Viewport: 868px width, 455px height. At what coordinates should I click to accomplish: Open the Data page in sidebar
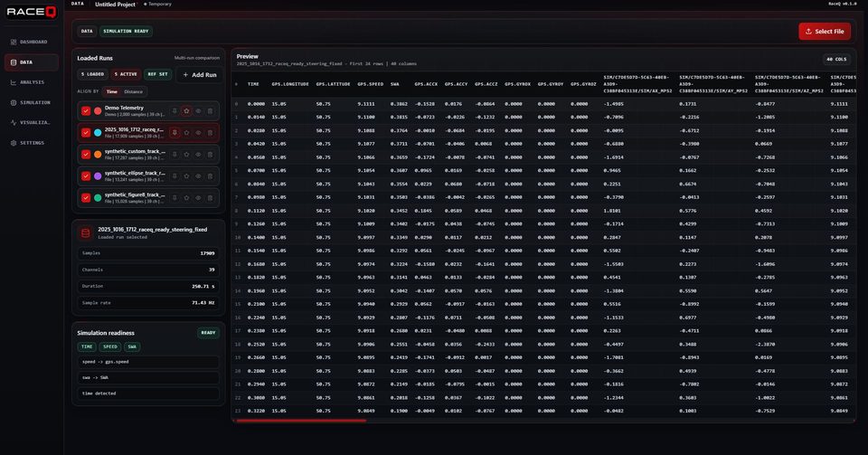31,62
